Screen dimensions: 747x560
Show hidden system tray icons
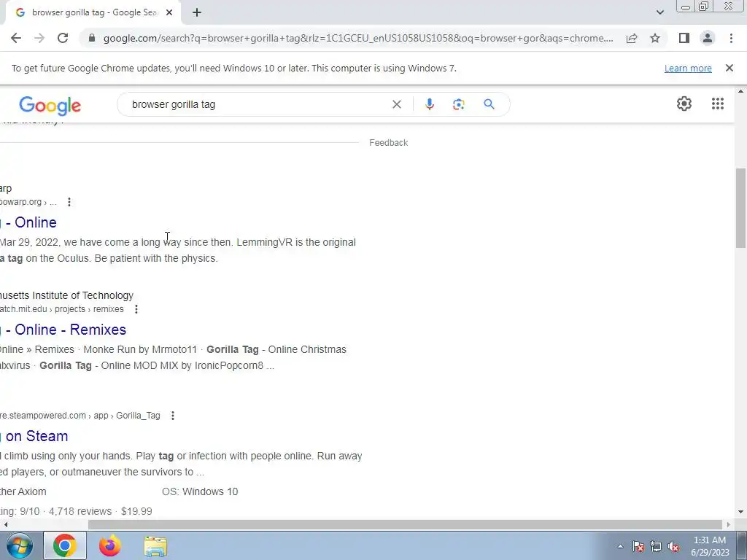tap(620, 546)
